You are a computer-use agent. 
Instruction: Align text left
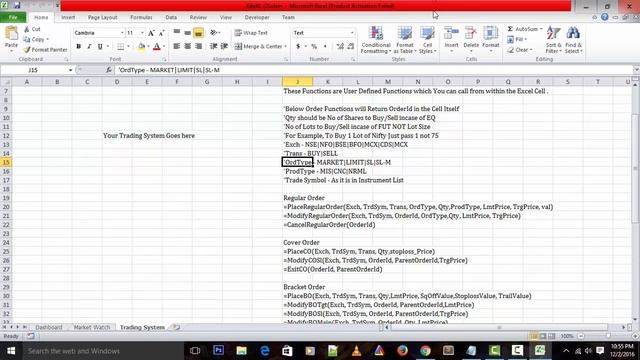click(177, 47)
